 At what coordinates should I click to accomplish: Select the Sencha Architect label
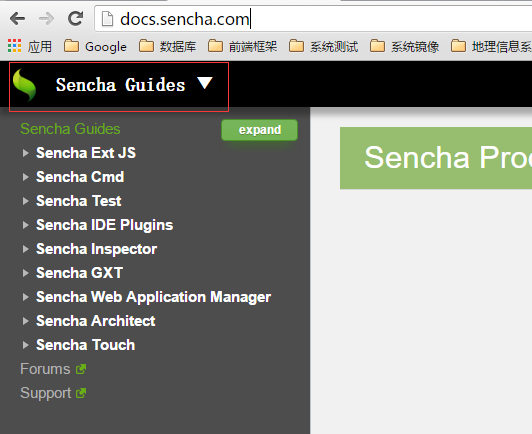(x=96, y=321)
